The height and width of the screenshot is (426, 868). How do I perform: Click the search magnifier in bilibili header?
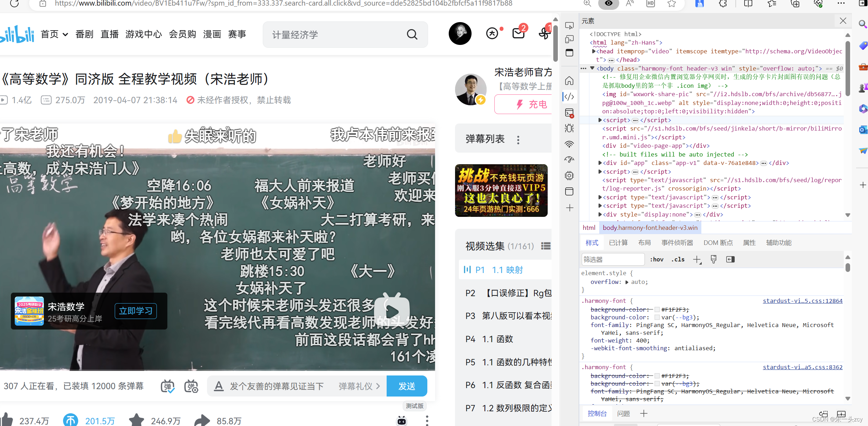coord(412,34)
